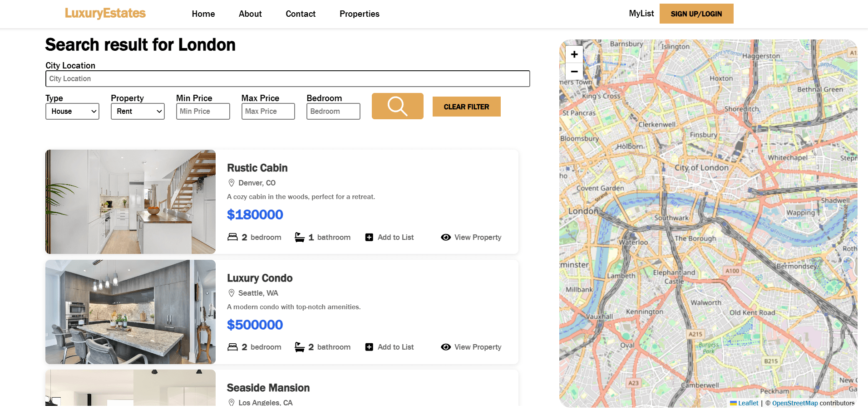This screenshot has height=409, width=868.
Task: Click the 'Bermondsey' label on the map
Action: point(797,266)
